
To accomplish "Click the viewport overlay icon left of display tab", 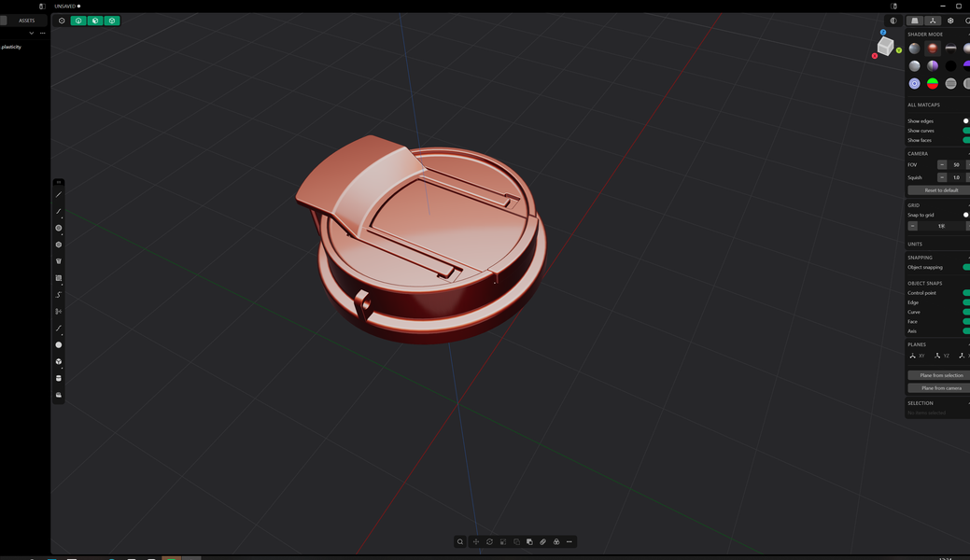I will 893,21.
